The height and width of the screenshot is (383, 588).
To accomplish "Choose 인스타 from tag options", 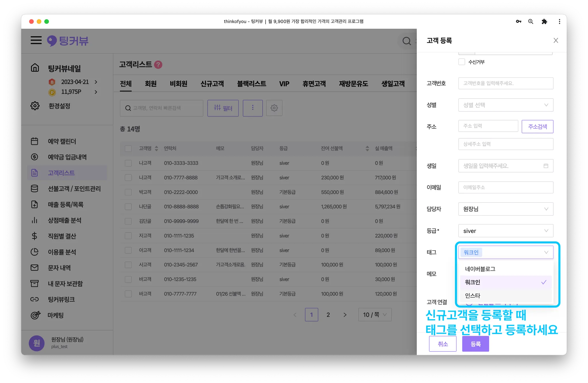I will click(473, 295).
